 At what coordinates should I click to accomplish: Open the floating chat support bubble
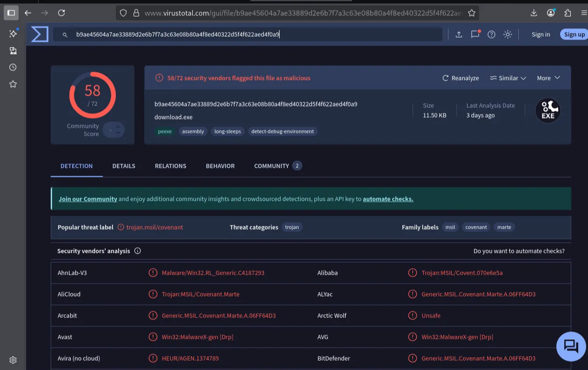pyautogui.click(x=571, y=347)
